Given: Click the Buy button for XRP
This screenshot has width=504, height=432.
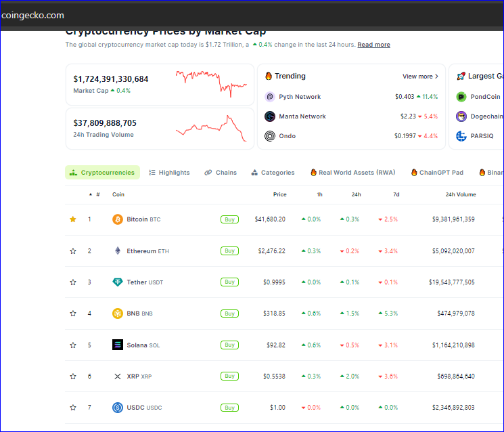Looking at the screenshot, I should (229, 376).
